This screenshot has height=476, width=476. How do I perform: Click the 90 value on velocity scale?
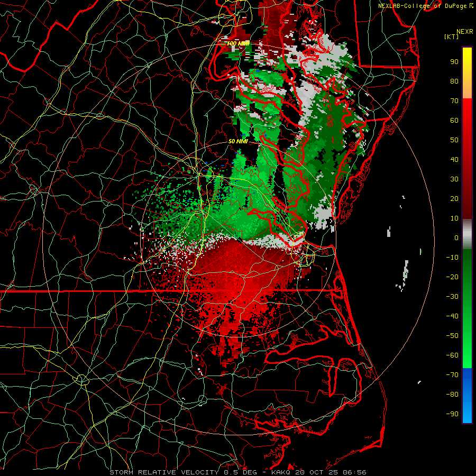pos(454,62)
